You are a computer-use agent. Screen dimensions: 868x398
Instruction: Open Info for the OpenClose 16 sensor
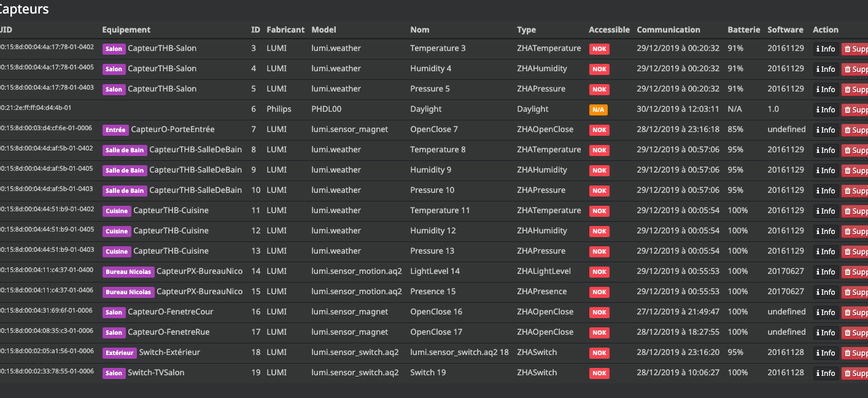[x=826, y=313]
